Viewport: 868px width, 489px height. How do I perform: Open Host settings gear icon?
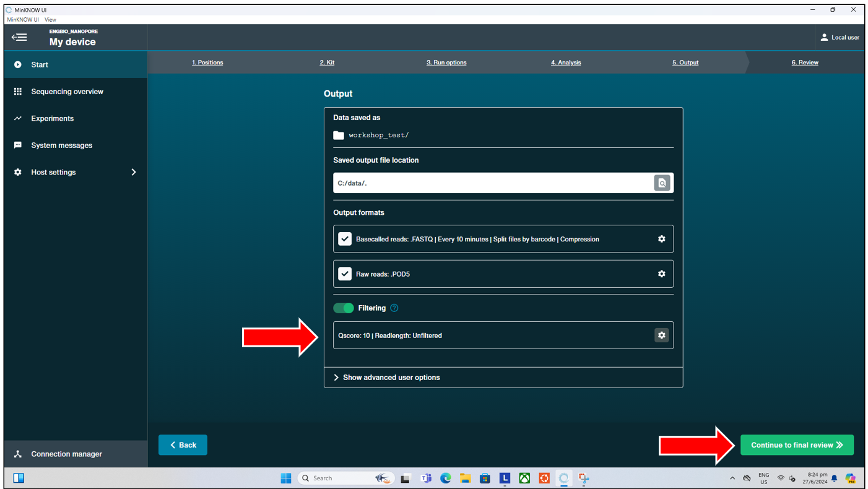point(18,172)
